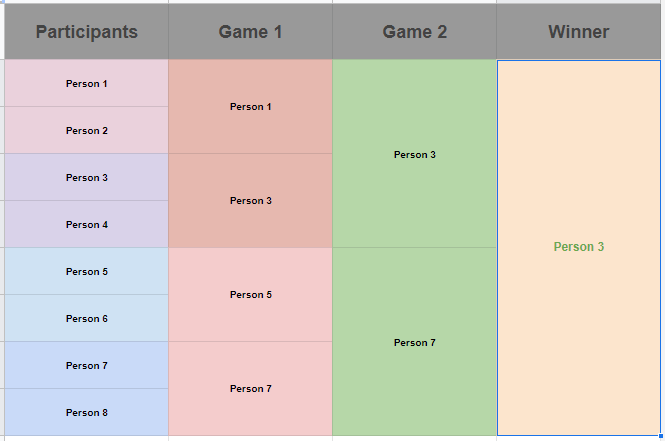Select Person 7 in Game 2 column

414,342
